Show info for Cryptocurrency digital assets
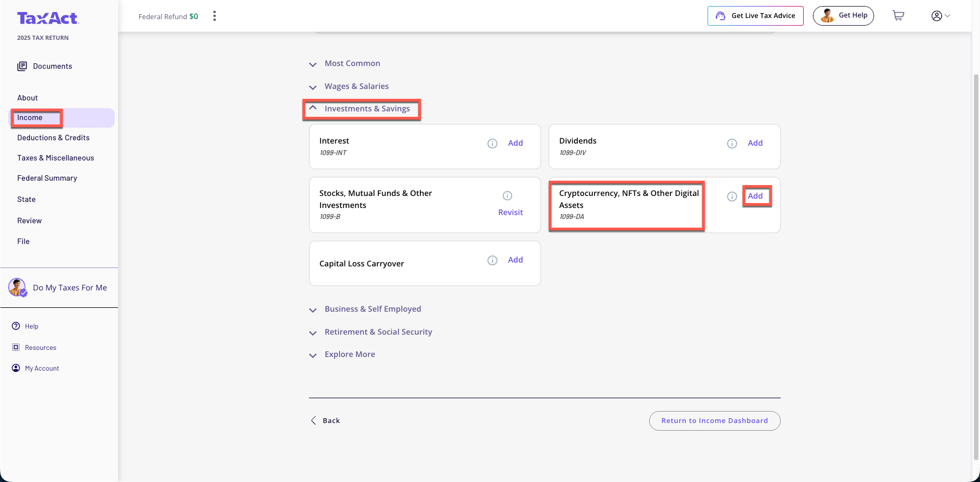 coord(732,197)
